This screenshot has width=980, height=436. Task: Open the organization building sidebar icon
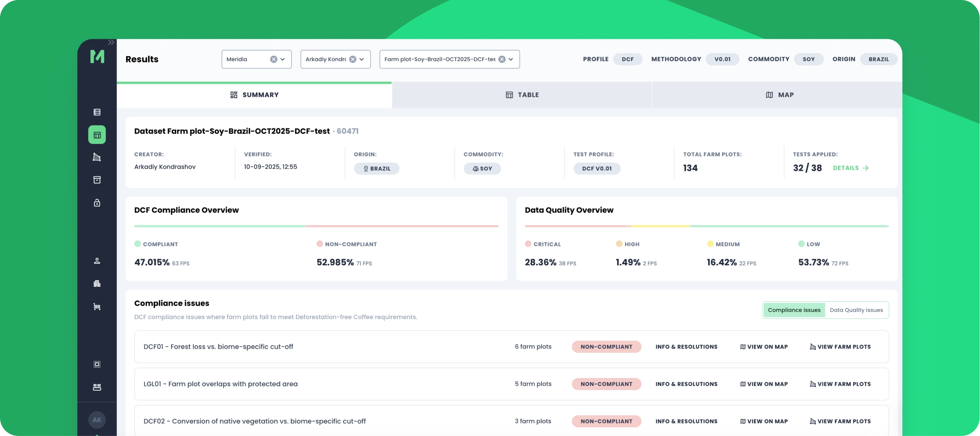click(x=97, y=283)
